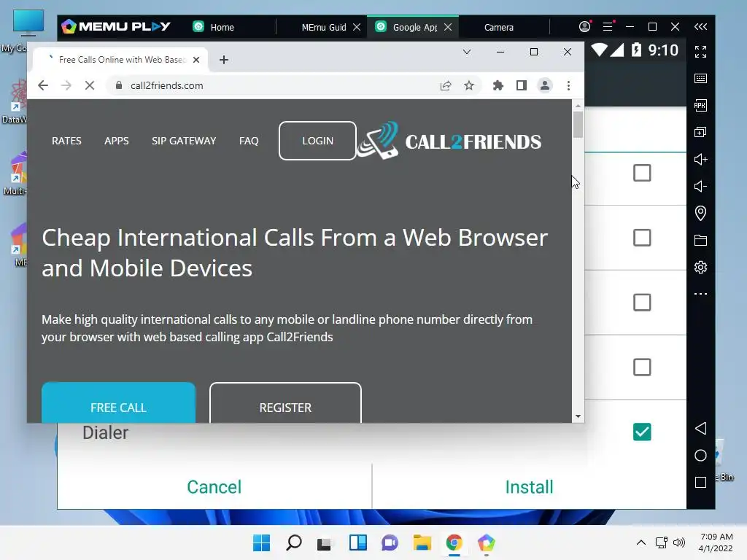Click the REGISTER button
747x560 pixels.
tap(285, 402)
